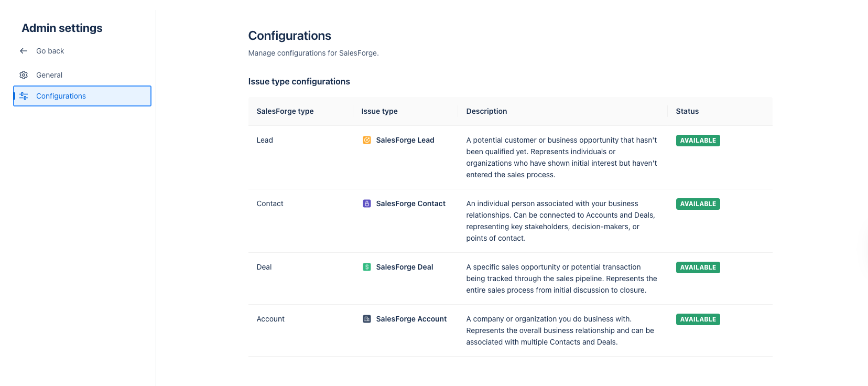Select the Configurations sidebar item

tap(61, 96)
